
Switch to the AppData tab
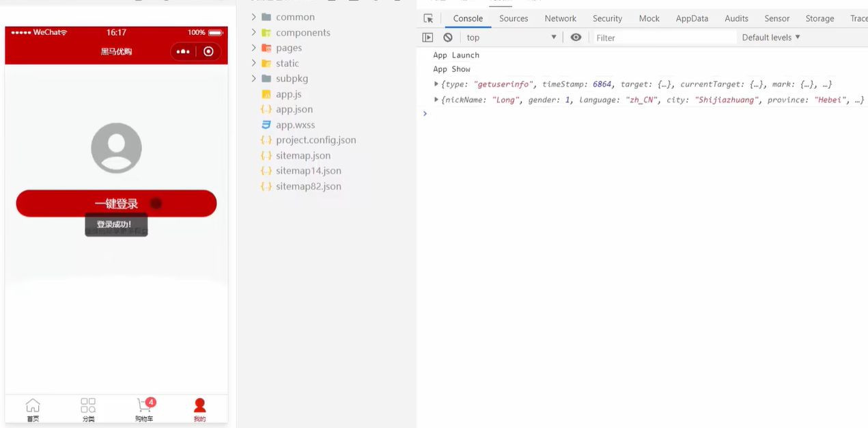[x=692, y=18]
